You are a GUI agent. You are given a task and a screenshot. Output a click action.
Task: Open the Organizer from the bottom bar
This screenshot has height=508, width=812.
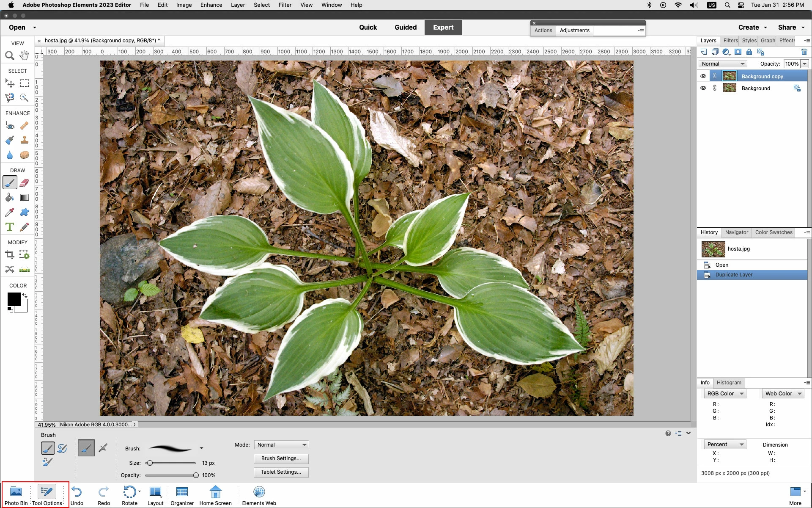tap(182, 495)
